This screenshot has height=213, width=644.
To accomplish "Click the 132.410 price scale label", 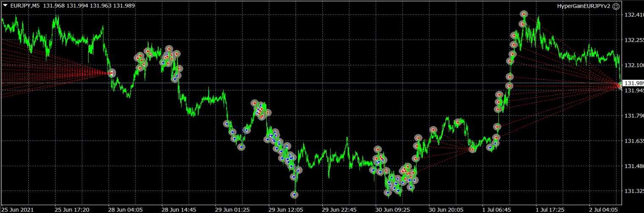I will pyautogui.click(x=634, y=15).
